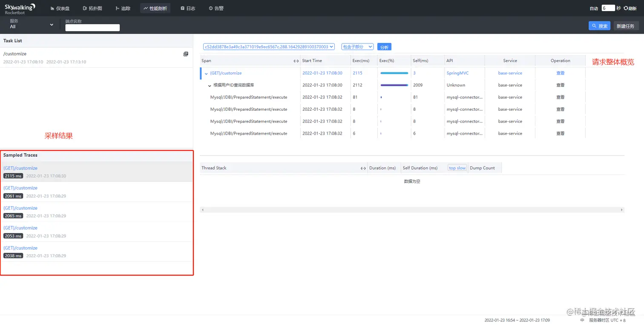Open the 拓扑图 topology tab
The image size is (644, 325).
pyautogui.click(x=92, y=8)
